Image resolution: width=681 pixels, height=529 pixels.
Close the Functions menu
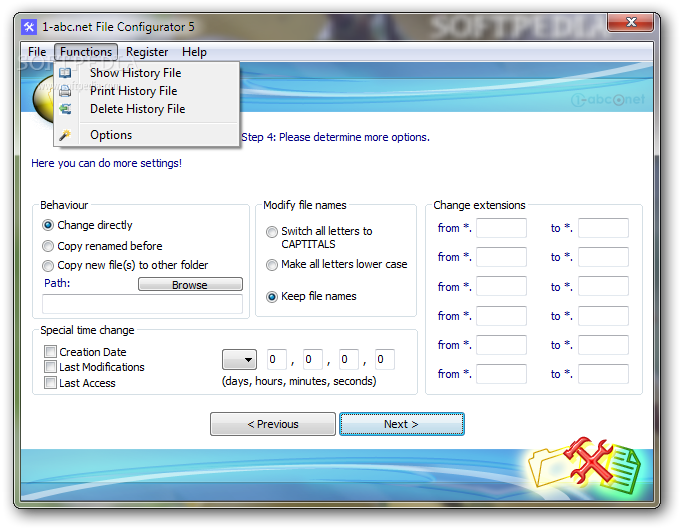coord(86,52)
